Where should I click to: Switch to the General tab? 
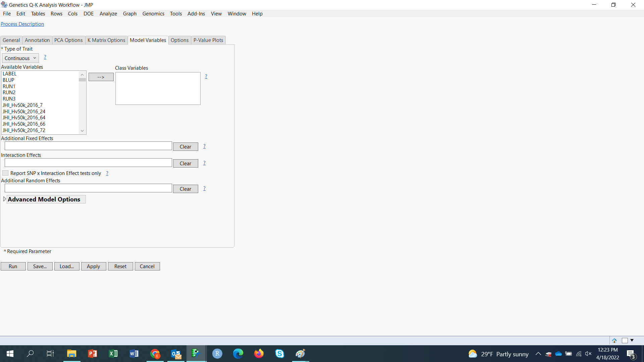pos(11,40)
